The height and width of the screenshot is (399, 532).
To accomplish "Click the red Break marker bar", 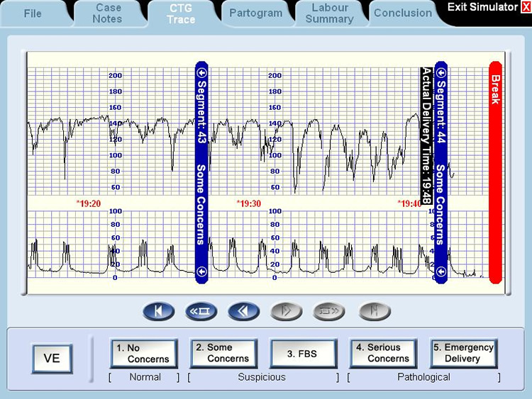I will click(x=495, y=172).
